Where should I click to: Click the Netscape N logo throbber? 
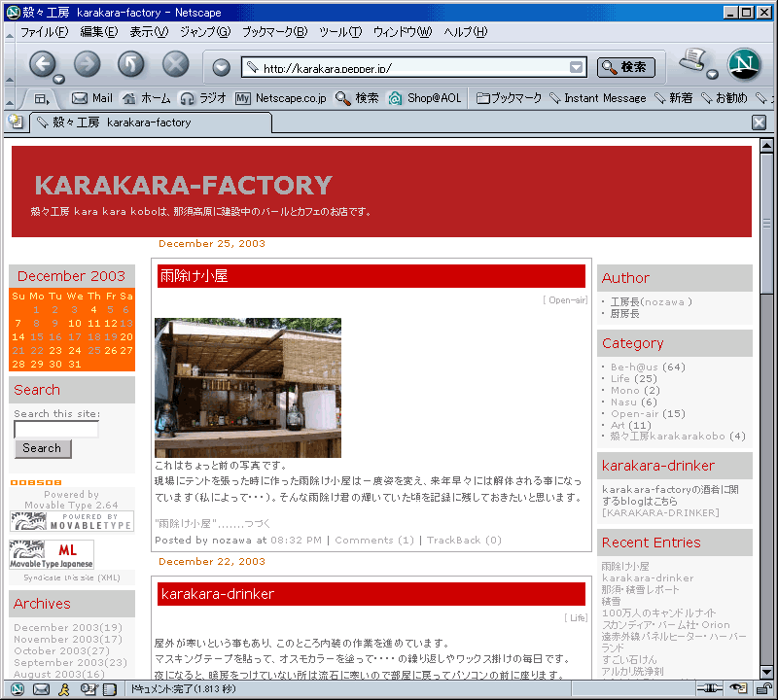click(744, 64)
